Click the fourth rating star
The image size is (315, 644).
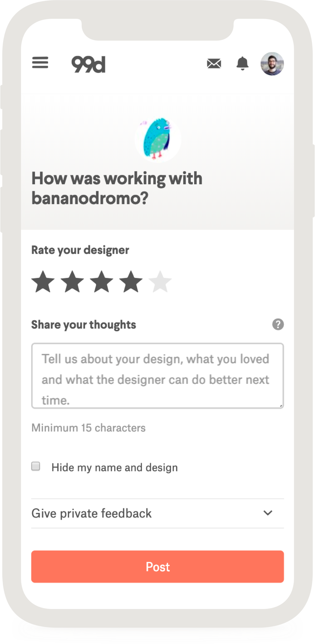point(131,282)
